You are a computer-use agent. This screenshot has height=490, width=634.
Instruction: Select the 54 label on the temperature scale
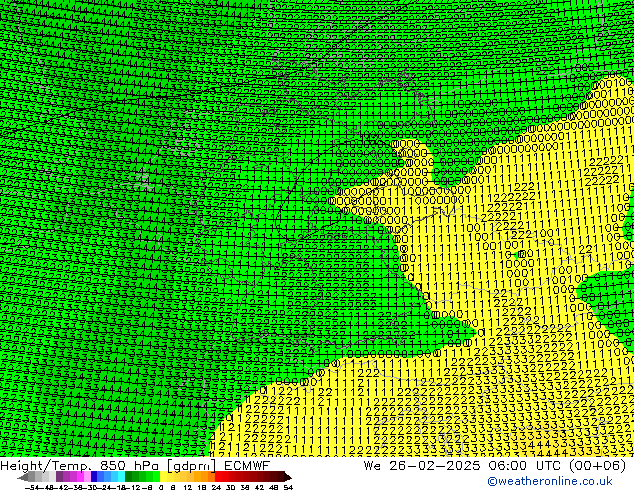tap(287, 488)
